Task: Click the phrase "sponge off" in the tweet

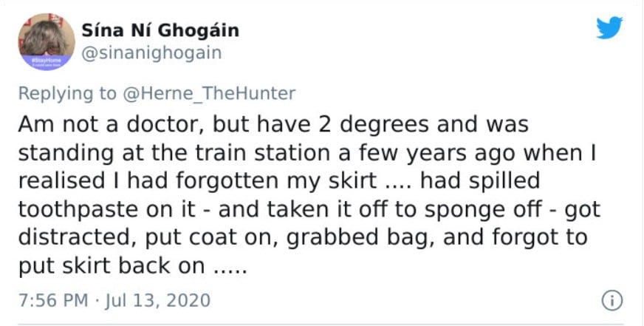Action: tap(482, 210)
